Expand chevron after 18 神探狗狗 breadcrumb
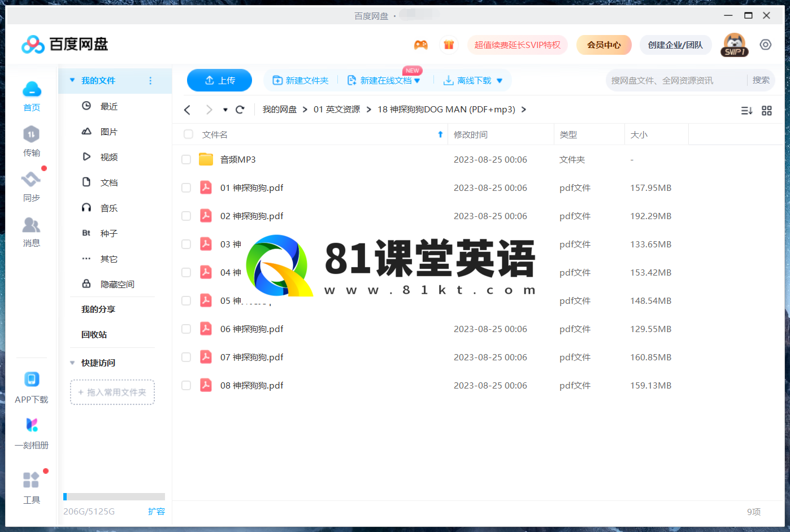This screenshot has width=790, height=532. point(524,110)
